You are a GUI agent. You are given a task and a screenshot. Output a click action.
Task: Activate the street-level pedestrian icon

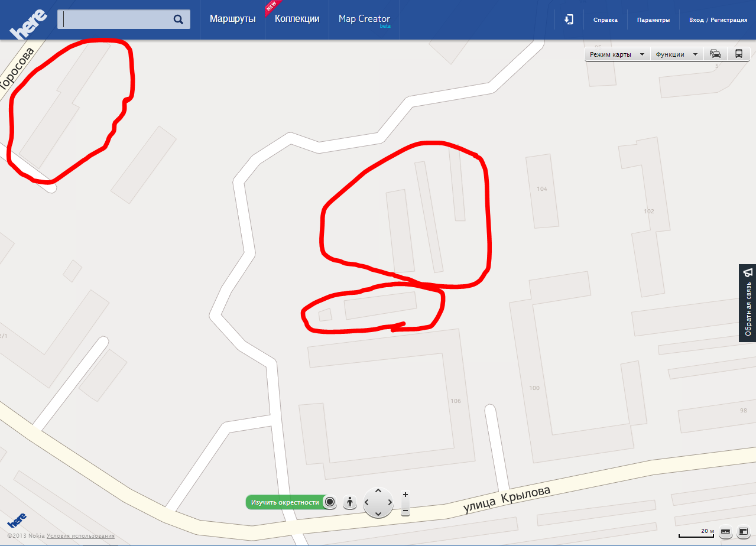pyautogui.click(x=350, y=502)
